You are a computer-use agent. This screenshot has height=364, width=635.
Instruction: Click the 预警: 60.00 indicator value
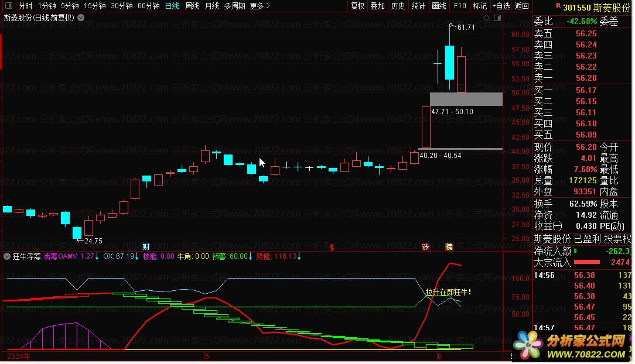[x=232, y=256]
